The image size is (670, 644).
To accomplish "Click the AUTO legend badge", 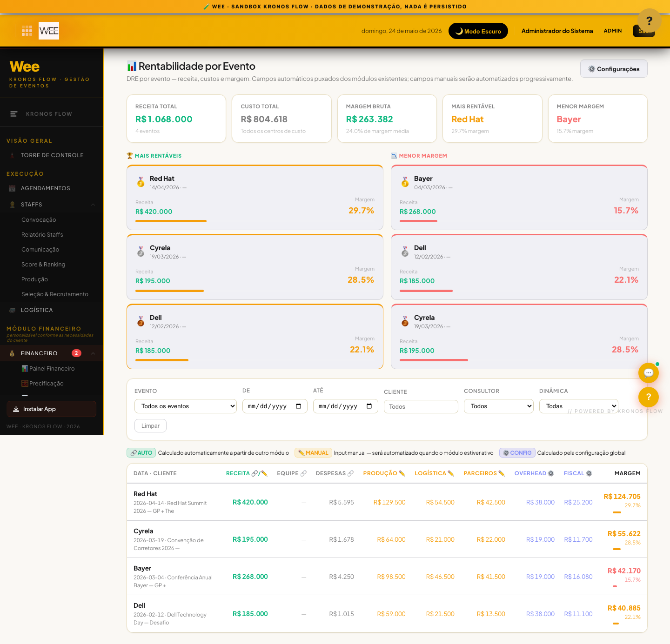I will [x=141, y=453].
